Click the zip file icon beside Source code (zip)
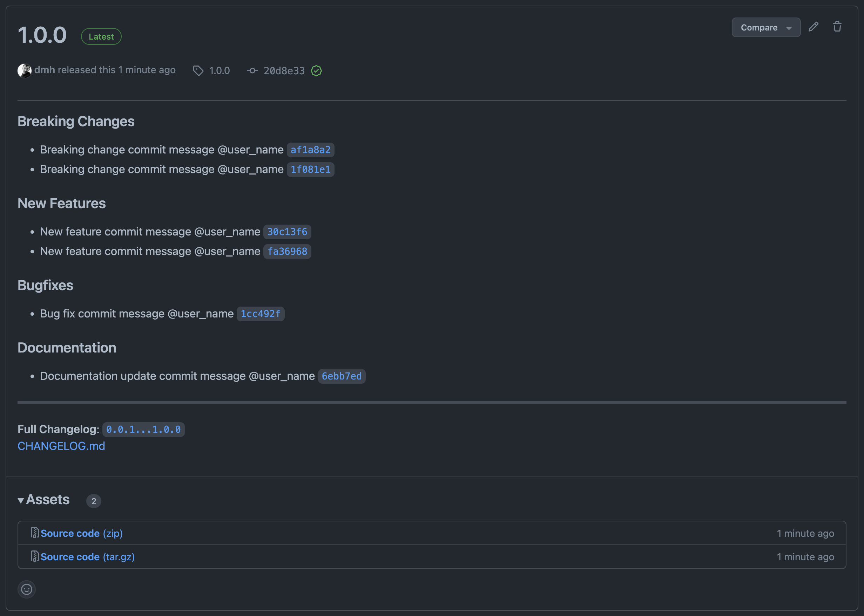This screenshot has height=616, width=864. pos(35,533)
